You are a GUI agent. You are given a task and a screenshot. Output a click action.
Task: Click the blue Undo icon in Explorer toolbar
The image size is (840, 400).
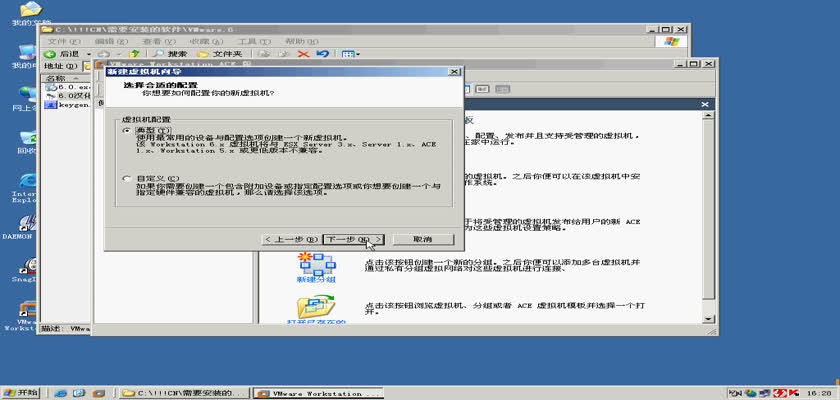[x=322, y=54]
